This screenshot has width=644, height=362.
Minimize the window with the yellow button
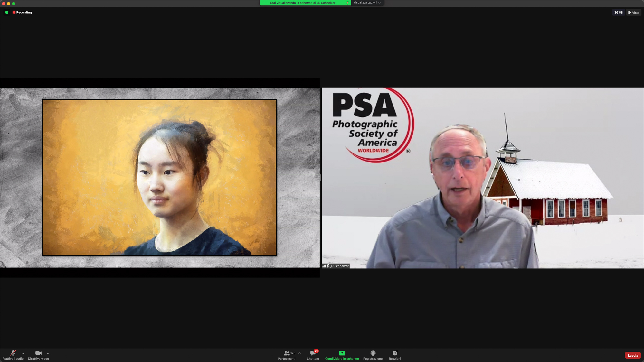(9, 4)
